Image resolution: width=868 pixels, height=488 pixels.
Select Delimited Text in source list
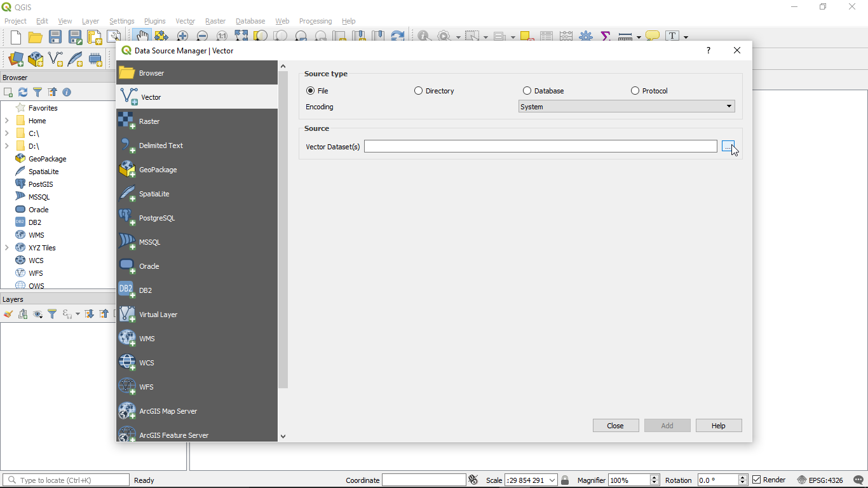[197, 146]
